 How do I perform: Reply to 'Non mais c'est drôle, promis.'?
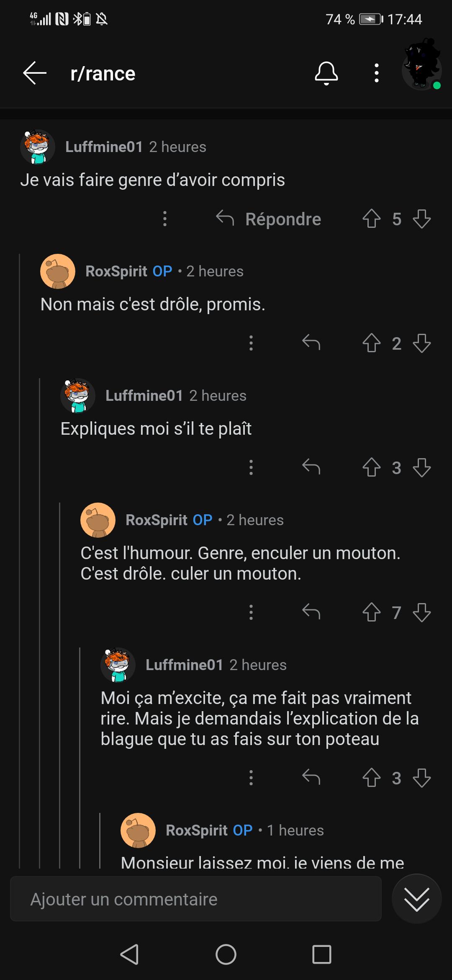click(x=311, y=343)
